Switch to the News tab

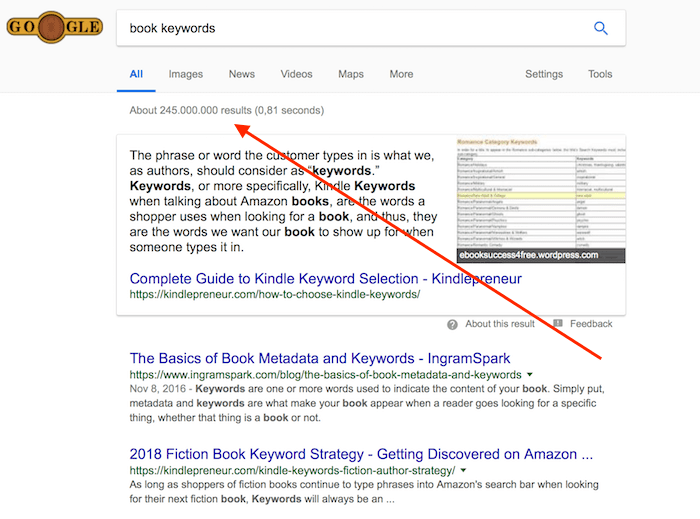click(242, 74)
